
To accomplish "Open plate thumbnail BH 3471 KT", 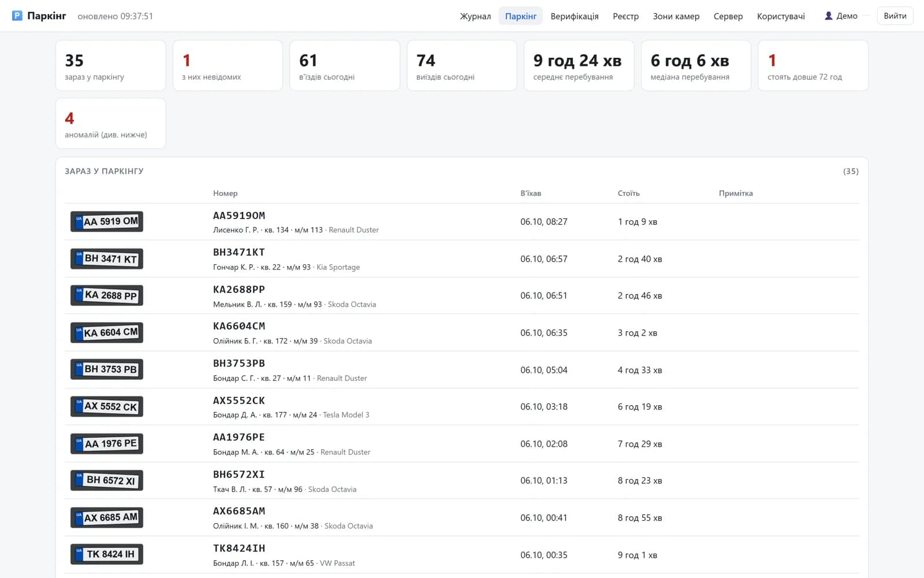I will (107, 258).
